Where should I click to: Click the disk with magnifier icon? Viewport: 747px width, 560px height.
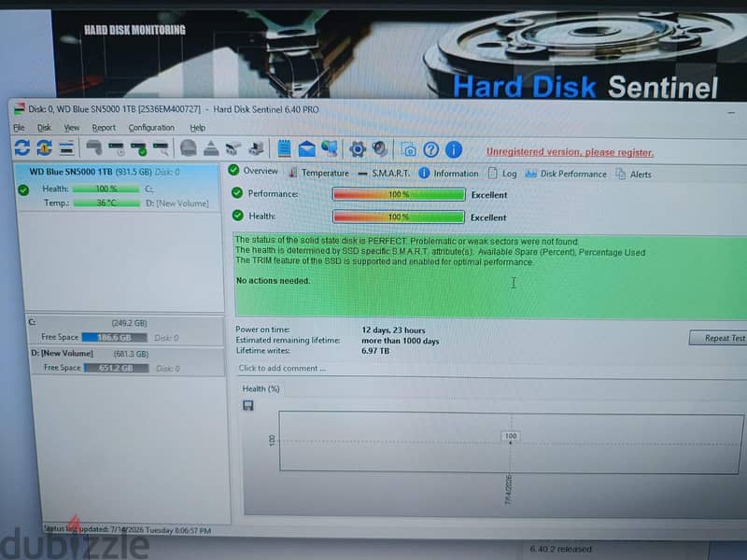(x=161, y=148)
